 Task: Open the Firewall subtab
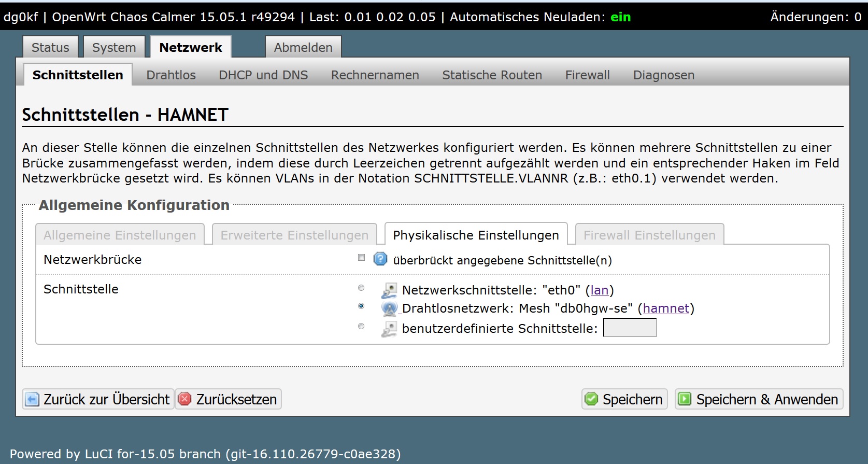click(x=588, y=75)
